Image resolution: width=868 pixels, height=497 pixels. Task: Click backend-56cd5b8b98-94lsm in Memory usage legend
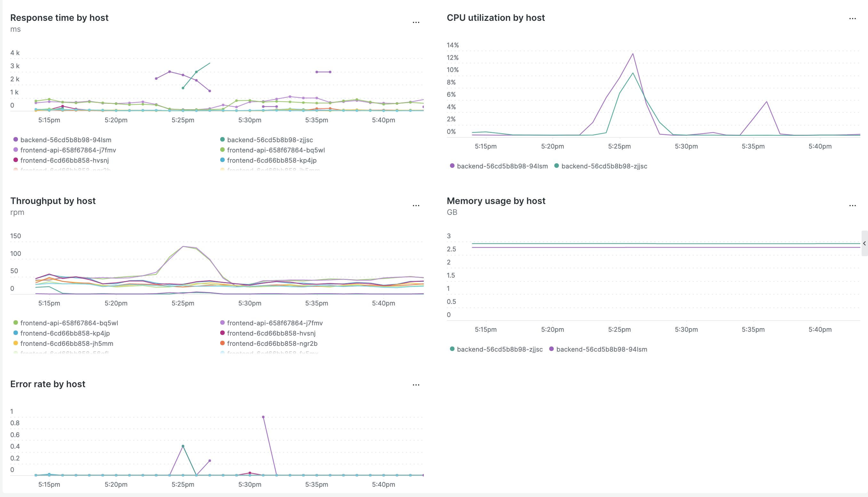point(601,349)
